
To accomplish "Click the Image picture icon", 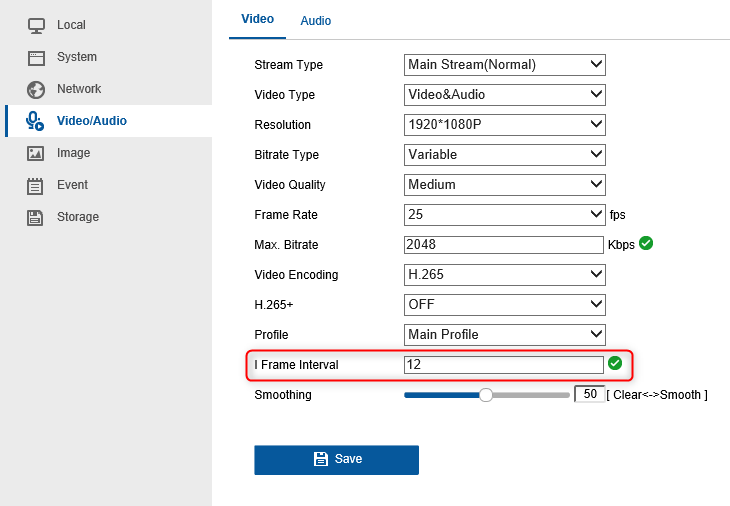I will point(36,153).
